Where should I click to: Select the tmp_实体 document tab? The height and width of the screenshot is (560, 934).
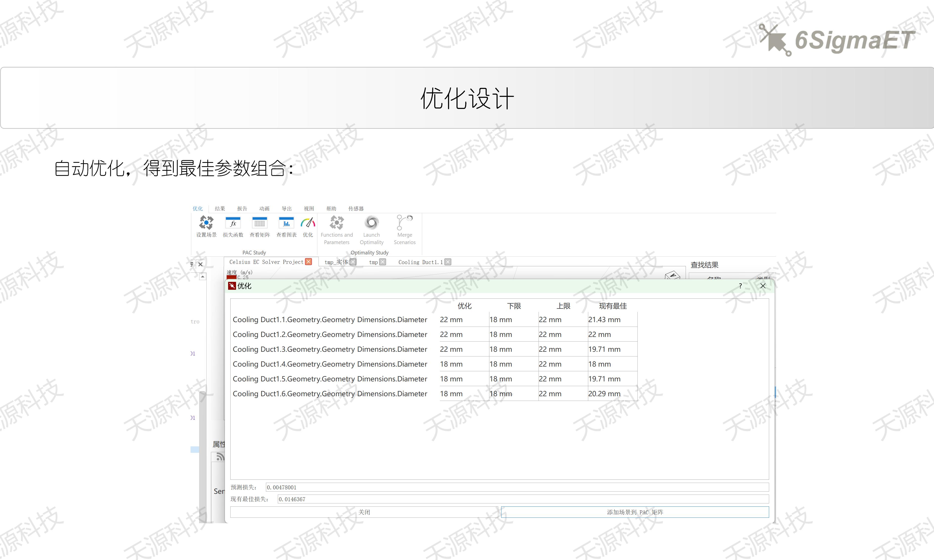[336, 262]
